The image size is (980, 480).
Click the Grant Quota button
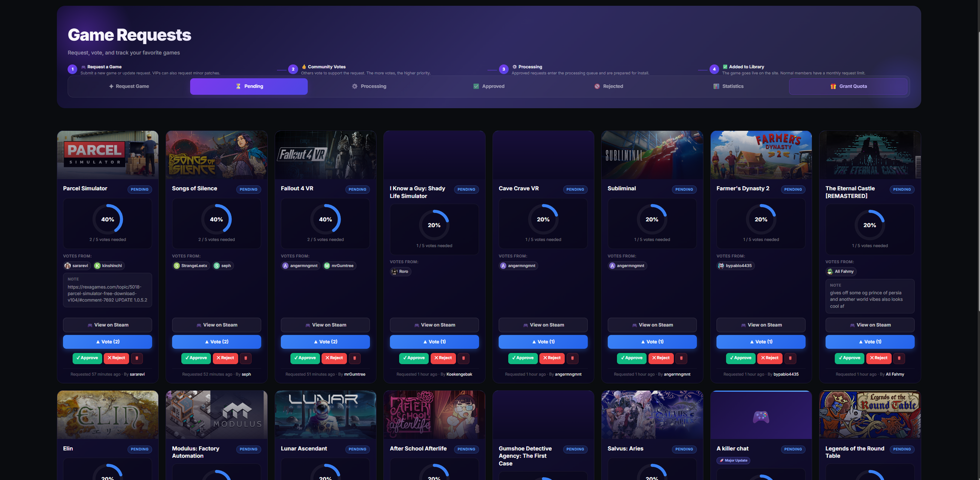click(x=848, y=86)
